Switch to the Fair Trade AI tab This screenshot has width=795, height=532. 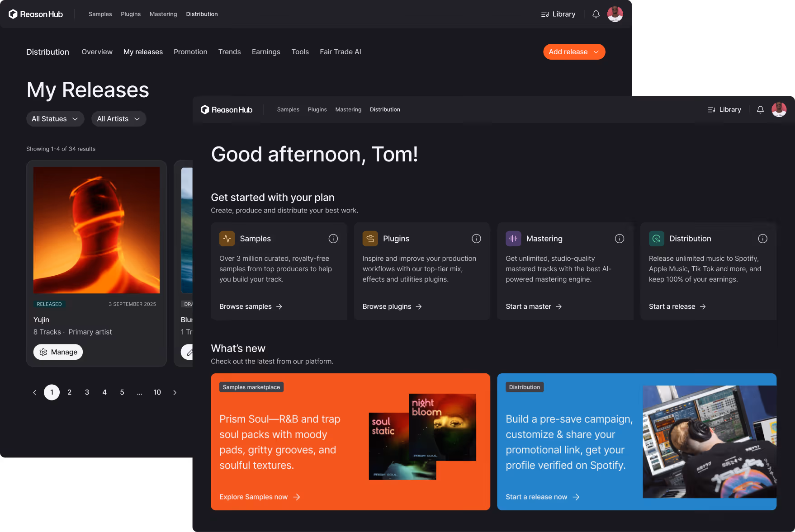click(x=340, y=52)
